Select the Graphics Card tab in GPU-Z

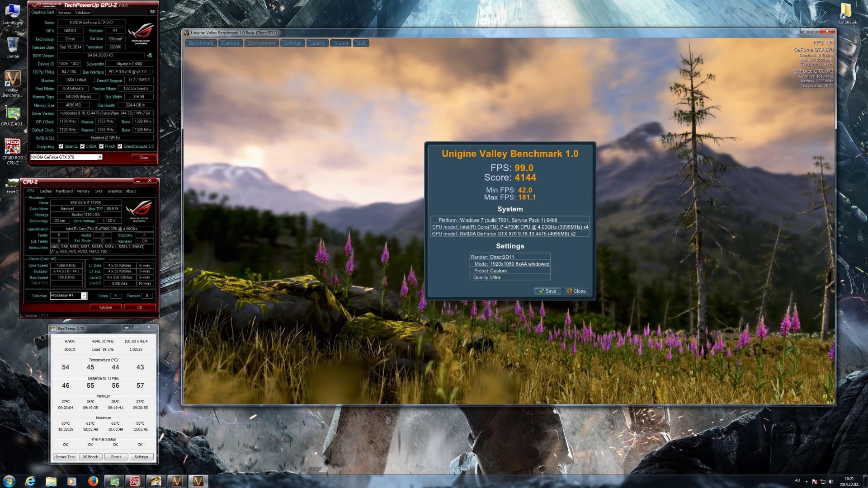tap(42, 13)
